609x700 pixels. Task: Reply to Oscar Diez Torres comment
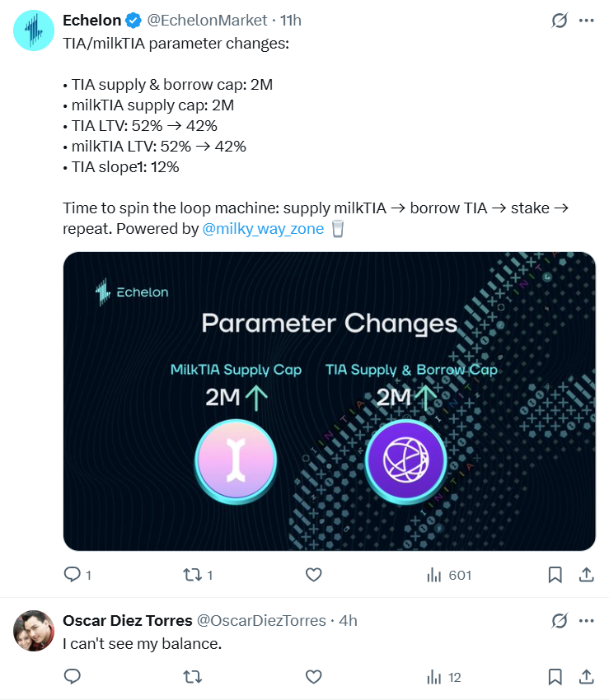(73, 677)
